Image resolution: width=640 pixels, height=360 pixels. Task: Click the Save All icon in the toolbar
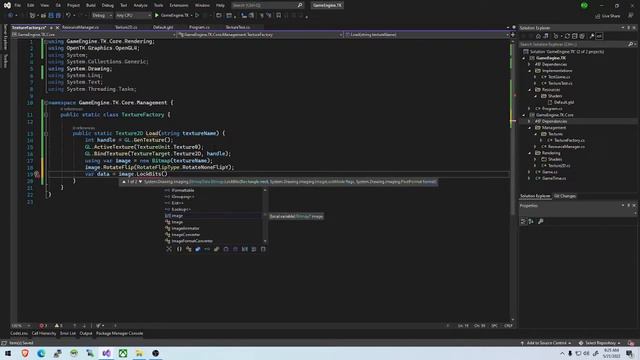58,16
